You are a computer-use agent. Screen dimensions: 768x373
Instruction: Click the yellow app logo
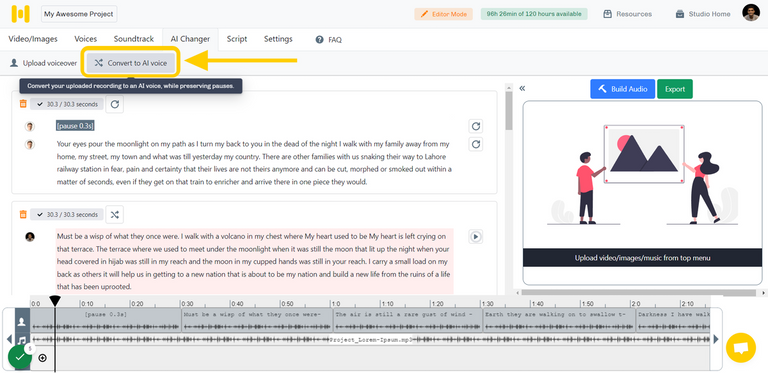(x=21, y=14)
